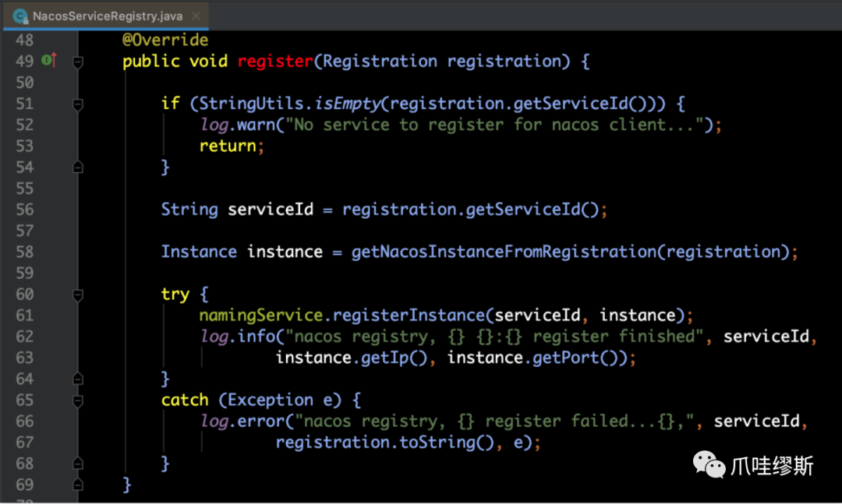Click fold end marker on line 68
Viewport: 842px width, 504px height.
point(78,463)
